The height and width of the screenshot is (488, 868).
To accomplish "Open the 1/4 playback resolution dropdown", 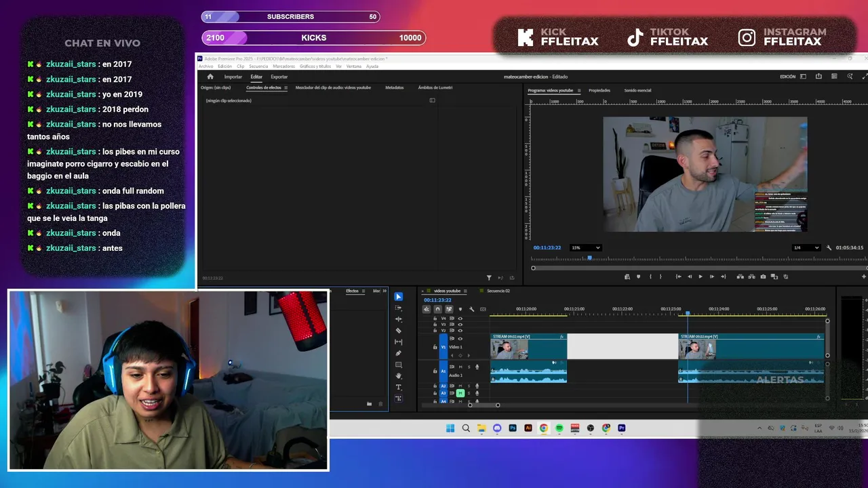I will pyautogui.click(x=806, y=247).
